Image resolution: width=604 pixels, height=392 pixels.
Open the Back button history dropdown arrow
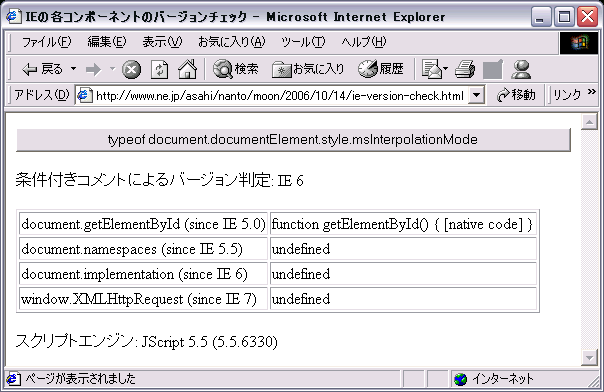pyautogui.click(x=73, y=69)
